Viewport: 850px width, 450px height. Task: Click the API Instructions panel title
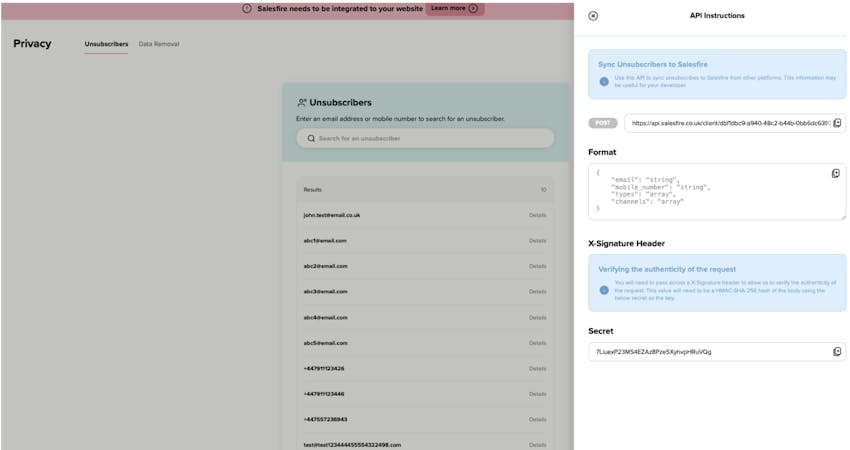coord(717,16)
